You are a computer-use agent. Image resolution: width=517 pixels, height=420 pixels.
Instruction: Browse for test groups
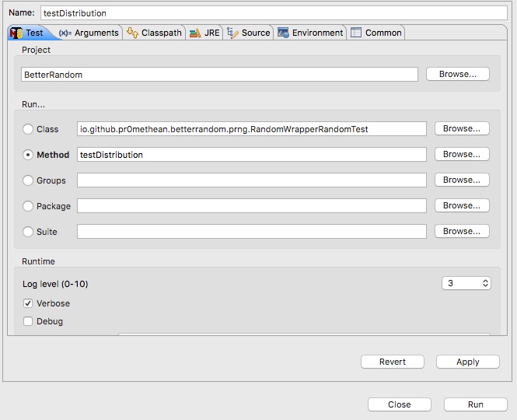click(x=462, y=180)
